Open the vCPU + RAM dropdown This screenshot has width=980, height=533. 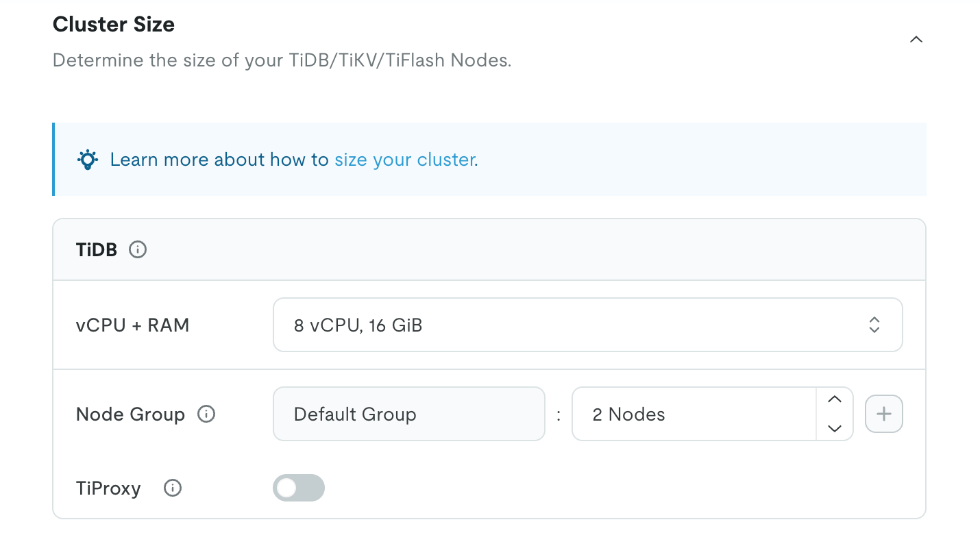[x=587, y=325]
